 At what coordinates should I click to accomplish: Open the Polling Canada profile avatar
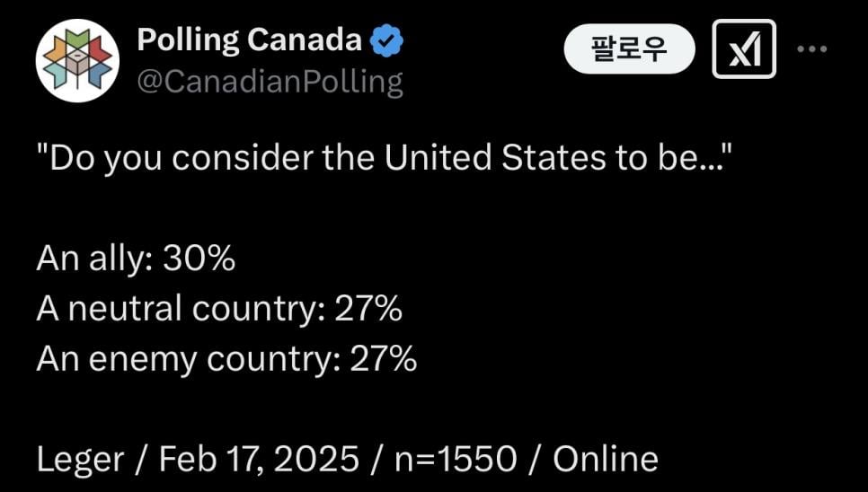pyautogui.click(x=77, y=61)
